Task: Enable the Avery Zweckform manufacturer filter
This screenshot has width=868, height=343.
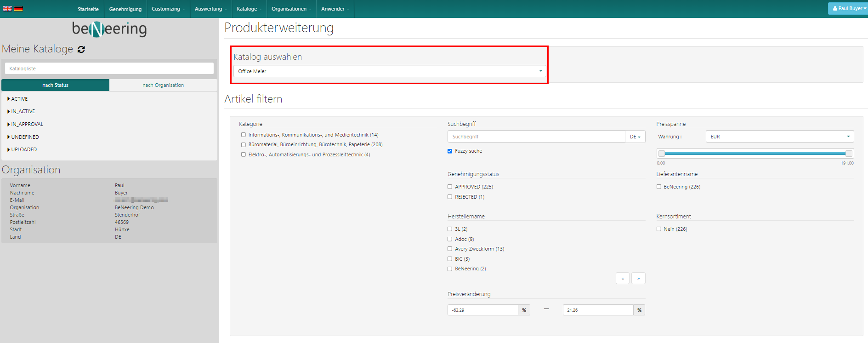Action: click(450, 249)
